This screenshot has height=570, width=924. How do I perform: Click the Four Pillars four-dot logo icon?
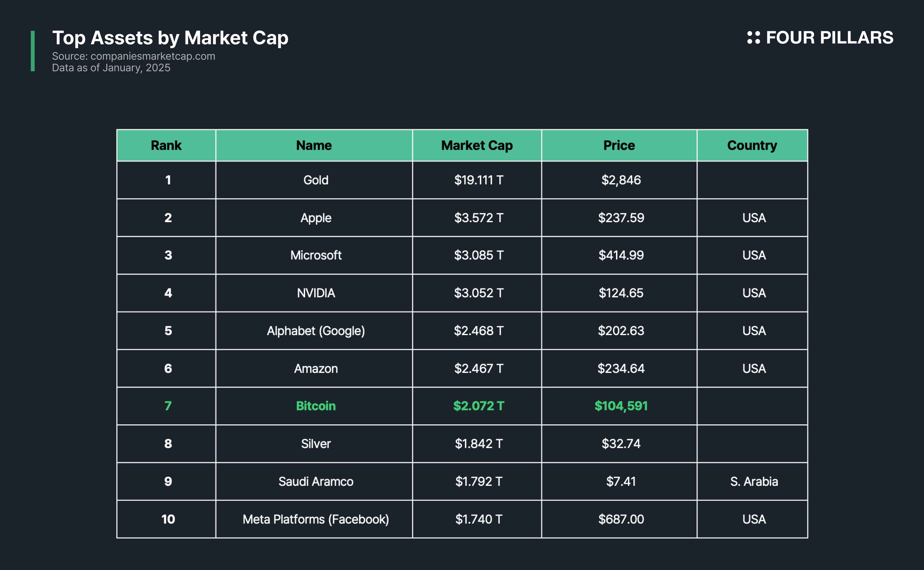753,38
